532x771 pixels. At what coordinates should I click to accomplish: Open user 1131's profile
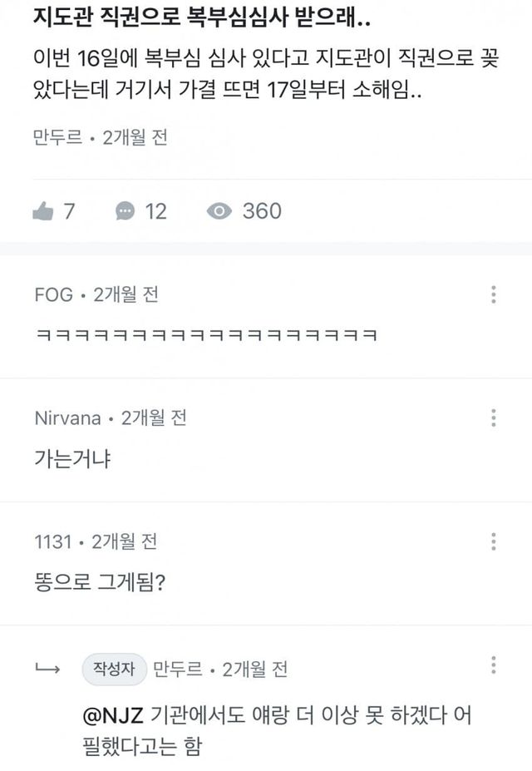click(x=52, y=542)
